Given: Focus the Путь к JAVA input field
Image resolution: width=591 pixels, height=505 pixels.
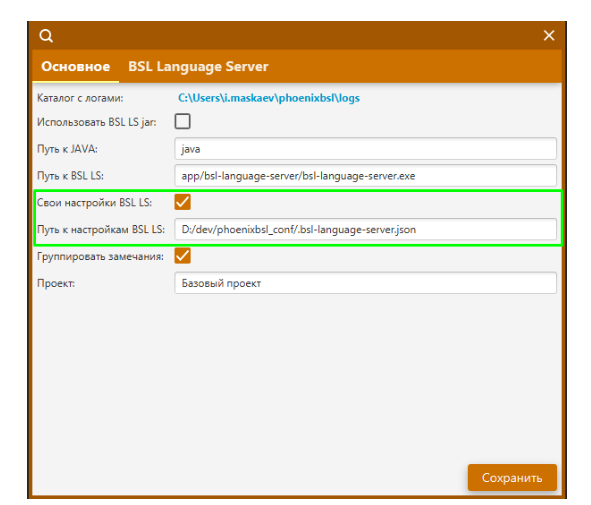Looking at the screenshot, I should [x=365, y=148].
